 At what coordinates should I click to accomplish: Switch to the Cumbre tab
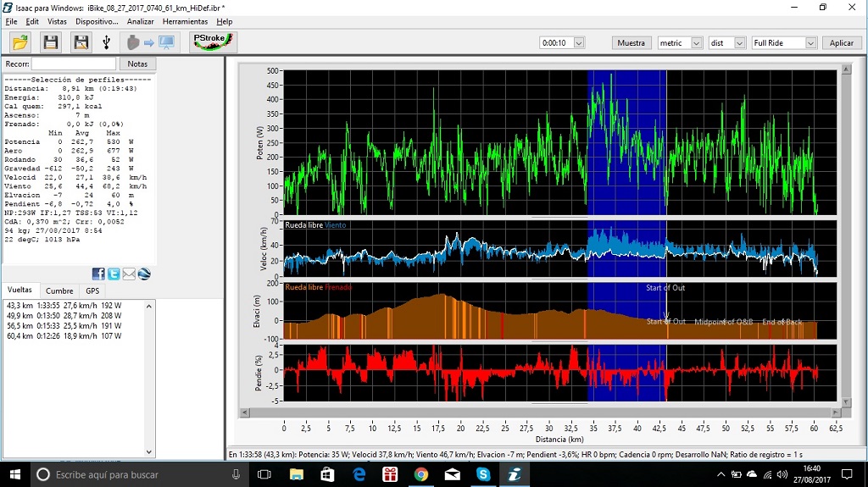(59, 291)
